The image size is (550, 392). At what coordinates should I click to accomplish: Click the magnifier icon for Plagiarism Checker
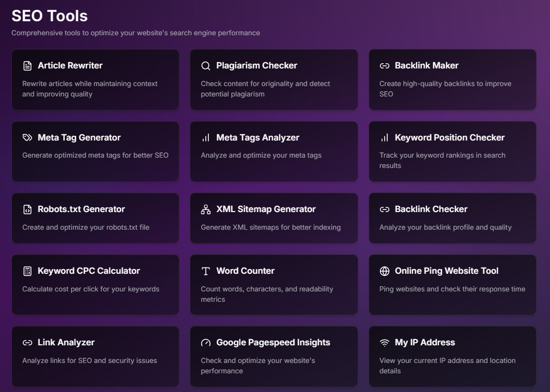click(206, 66)
